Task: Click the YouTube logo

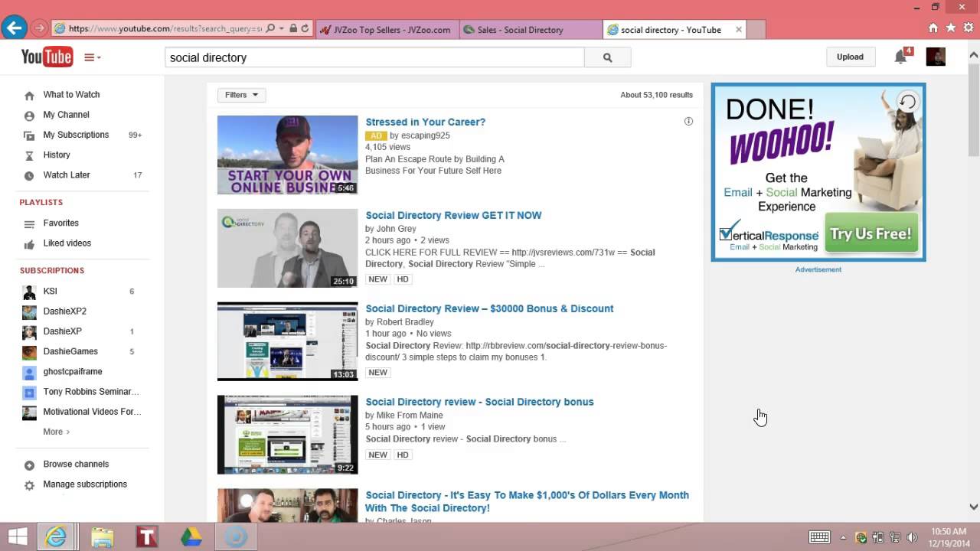Action: 47,57
